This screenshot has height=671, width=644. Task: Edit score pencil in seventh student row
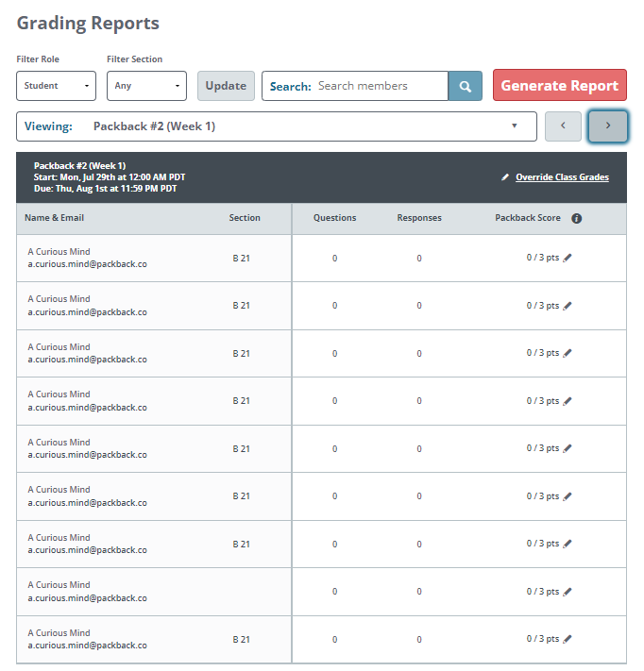[568, 544]
